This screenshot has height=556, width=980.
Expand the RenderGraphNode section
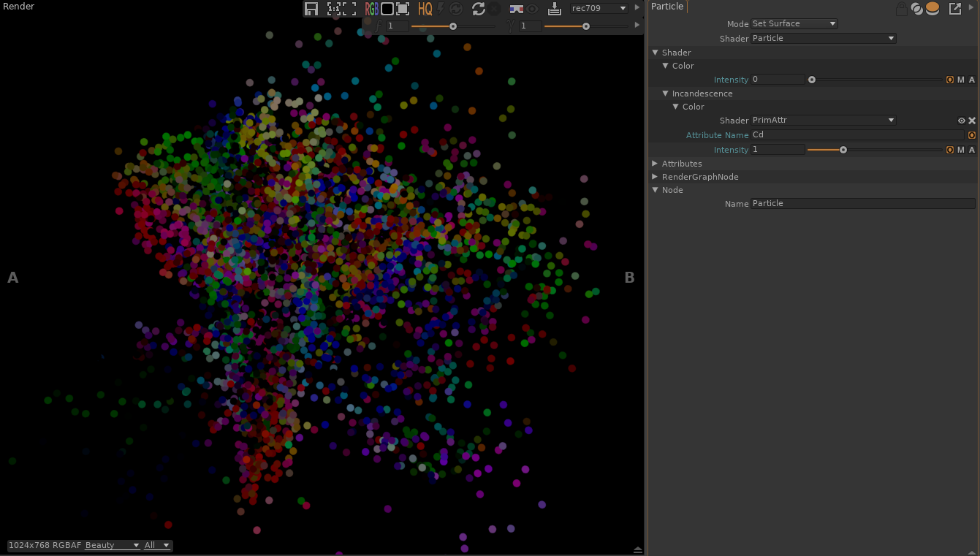tap(656, 177)
